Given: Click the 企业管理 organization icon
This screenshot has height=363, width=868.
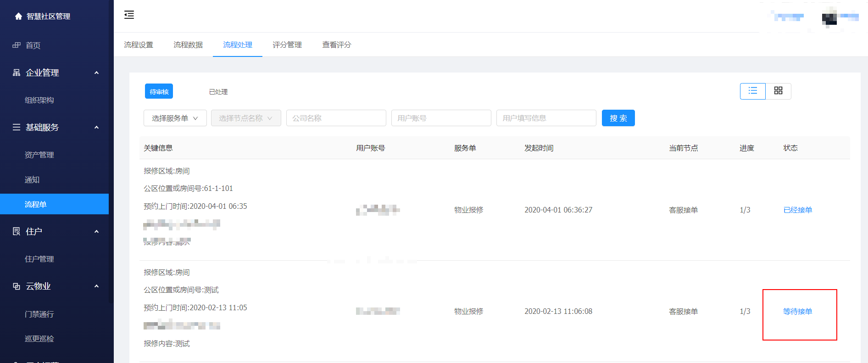Looking at the screenshot, I should (x=17, y=73).
